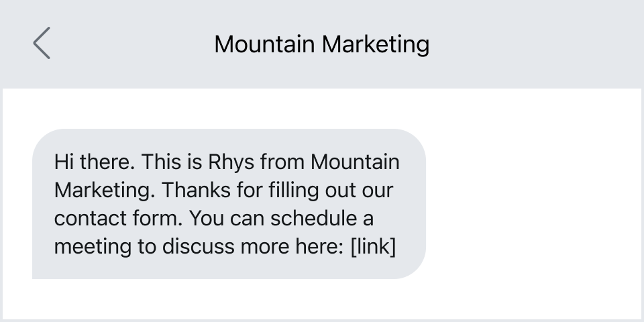Tap the [link] placeholder in the message
This screenshot has width=644, height=322.
coord(373,247)
